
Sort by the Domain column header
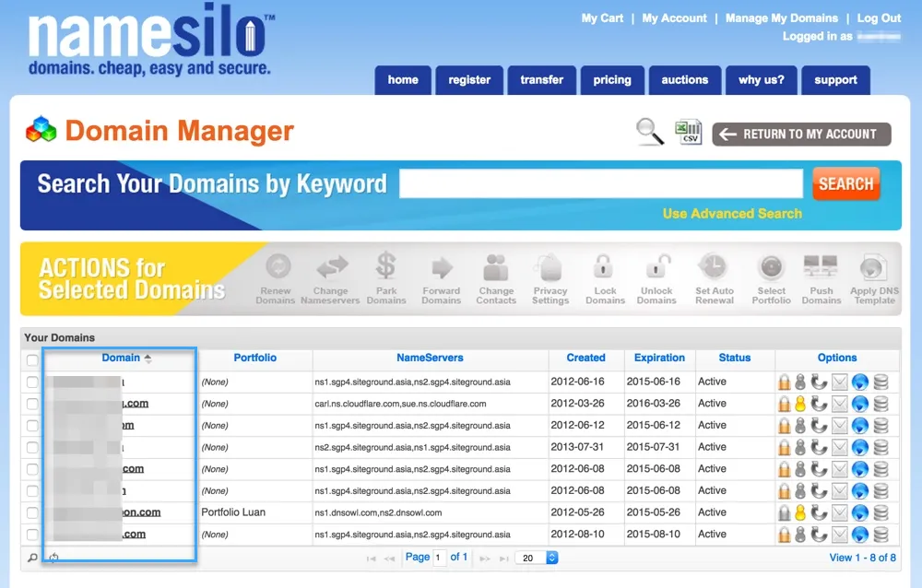coord(121,358)
